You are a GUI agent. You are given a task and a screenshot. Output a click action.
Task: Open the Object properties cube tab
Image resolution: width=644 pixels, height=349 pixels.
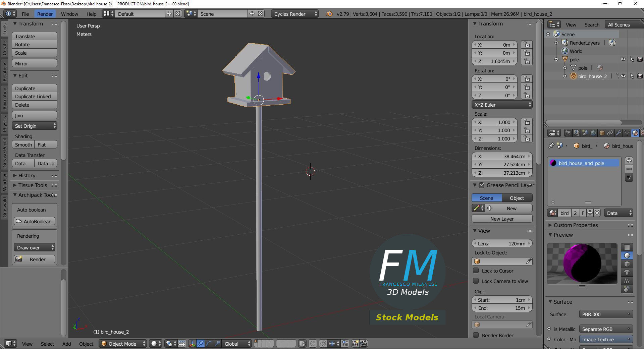pyautogui.click(x=602, y=133)
